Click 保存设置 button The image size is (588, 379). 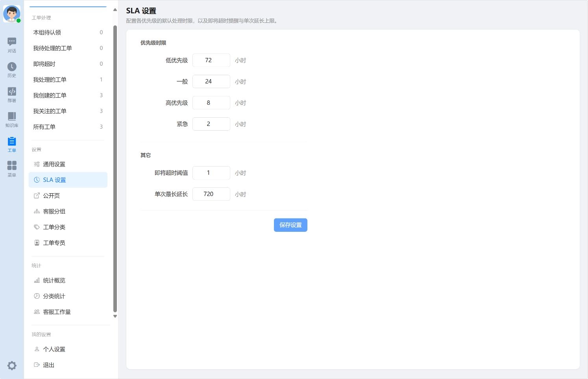(x=290, y=225)
